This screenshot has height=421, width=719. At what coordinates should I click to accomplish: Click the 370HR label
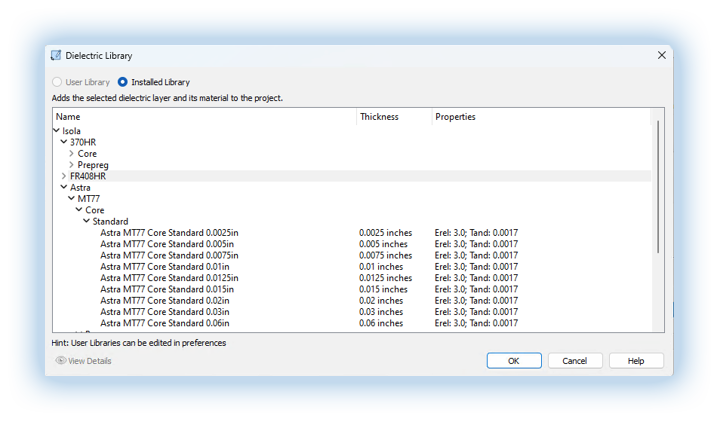point(83,142)
